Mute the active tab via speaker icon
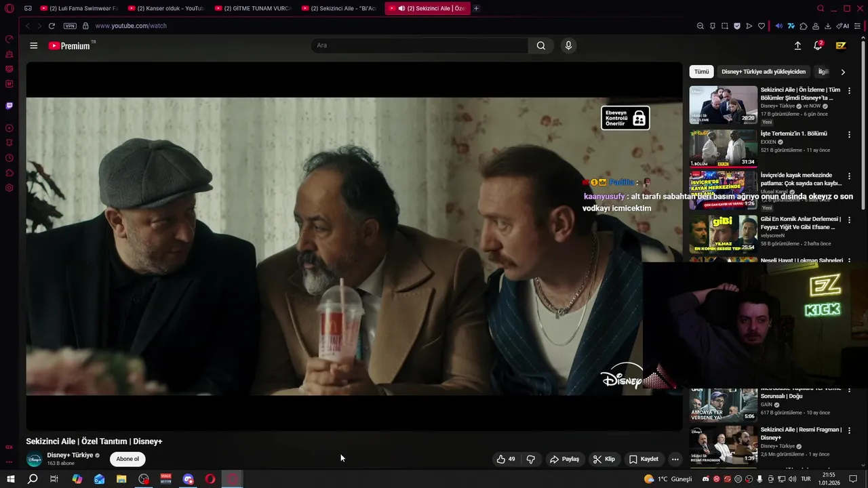 [x=402, y=8]
